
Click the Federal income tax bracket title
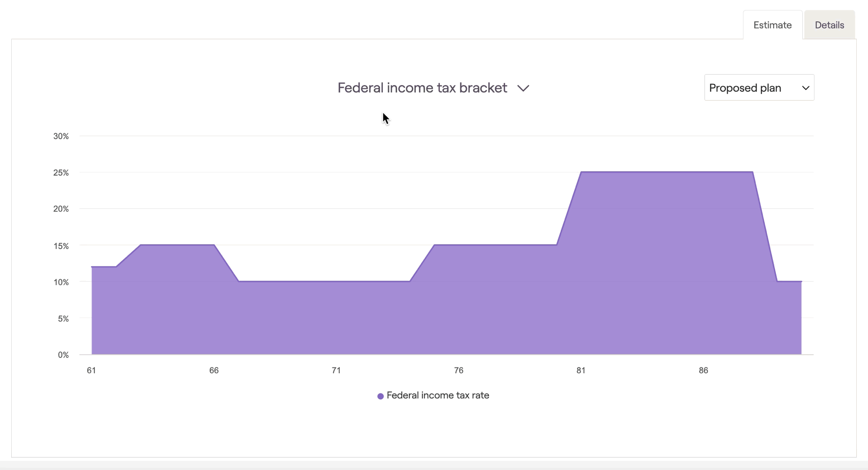tap(422, 88)
